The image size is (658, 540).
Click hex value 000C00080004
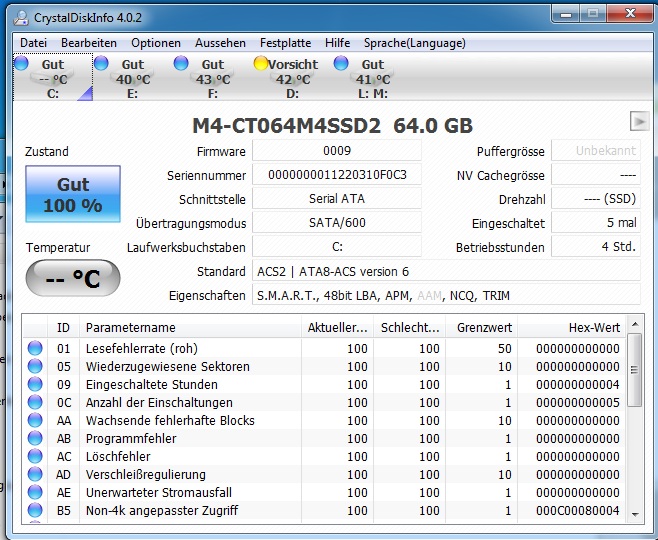coord(577,511)
